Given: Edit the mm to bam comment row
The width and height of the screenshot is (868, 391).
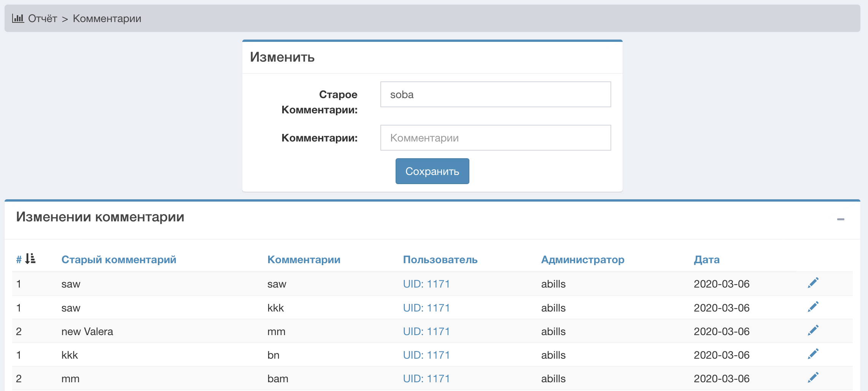Looking at the screenshot, I should [x=813, y=378].
